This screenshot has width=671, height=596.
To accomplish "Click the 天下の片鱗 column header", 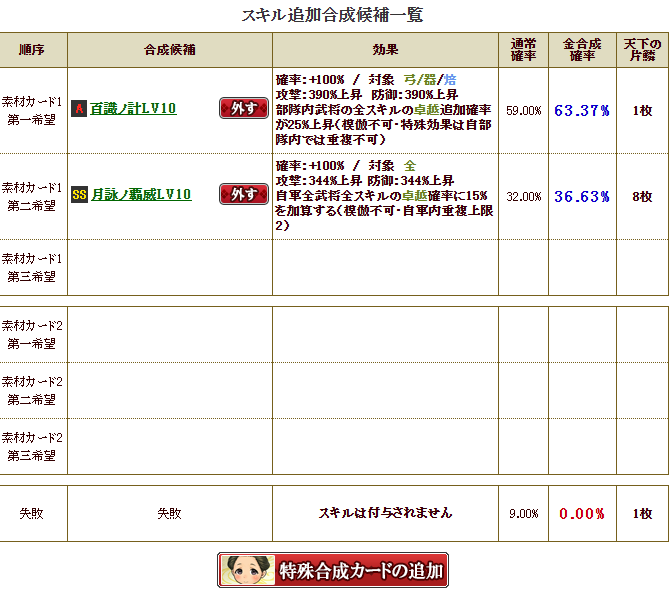I will click(642, 50).
